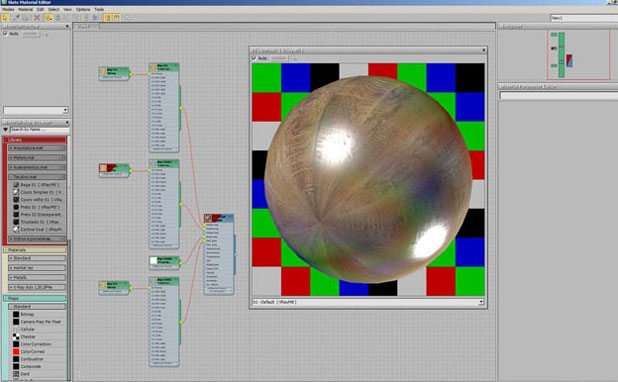Expand the Arquitetura.mat library
The image size is (618, 382).
click(37, 148)
